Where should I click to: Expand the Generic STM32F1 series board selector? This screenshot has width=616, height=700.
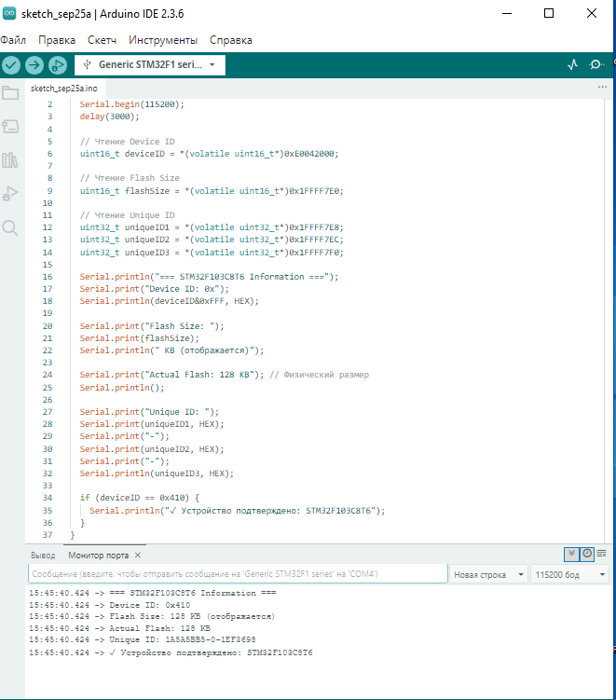[150, 65]
